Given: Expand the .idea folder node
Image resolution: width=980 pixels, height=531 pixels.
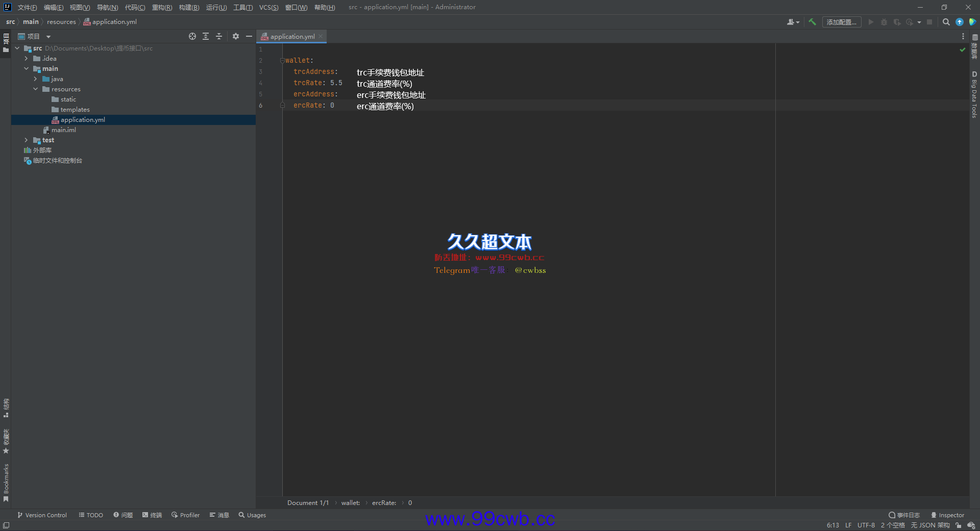Looking at the screenshot, I should (27, 59).
